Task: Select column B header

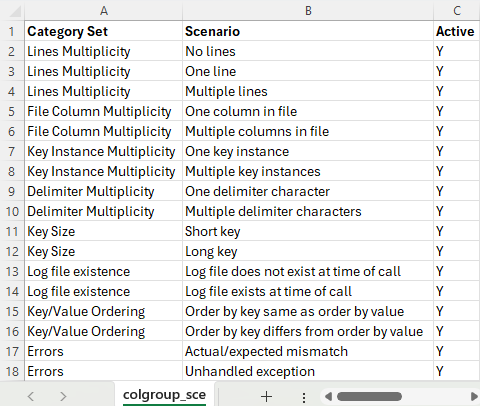Action: (308, 11)
